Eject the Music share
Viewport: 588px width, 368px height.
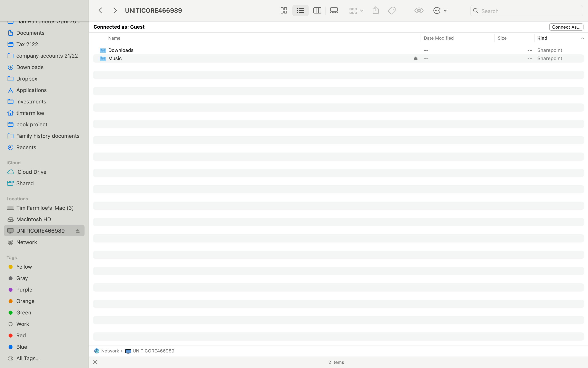pyautogui.click(x=415, y=58)
